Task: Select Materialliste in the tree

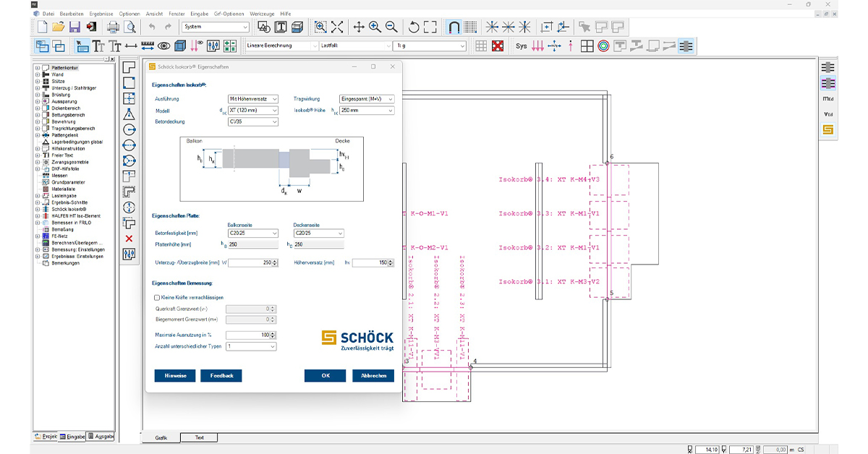Action: click(x=64, y=189)
